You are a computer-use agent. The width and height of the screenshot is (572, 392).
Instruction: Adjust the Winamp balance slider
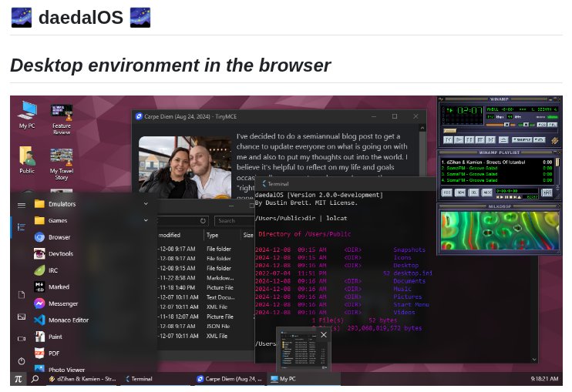pos(527,125)
